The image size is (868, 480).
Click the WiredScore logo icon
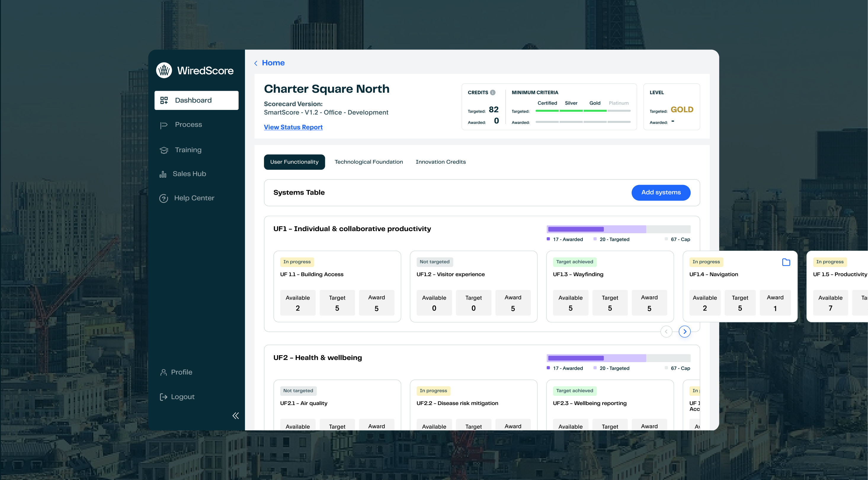(x=164, y=70)
